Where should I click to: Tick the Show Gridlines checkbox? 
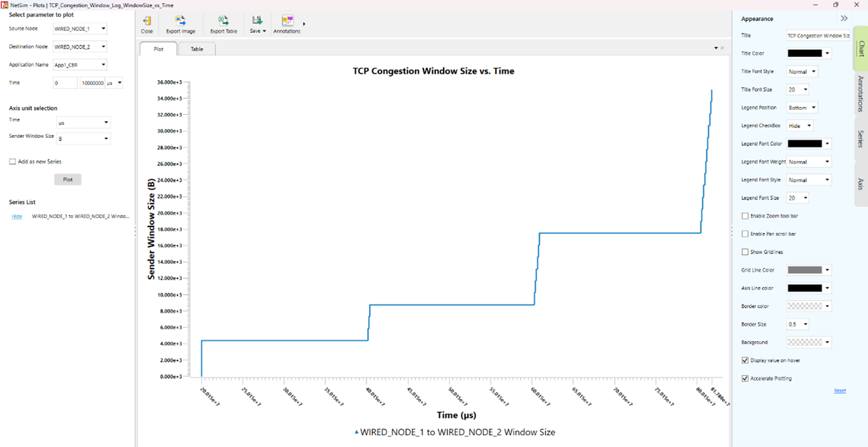coord(745,252)
